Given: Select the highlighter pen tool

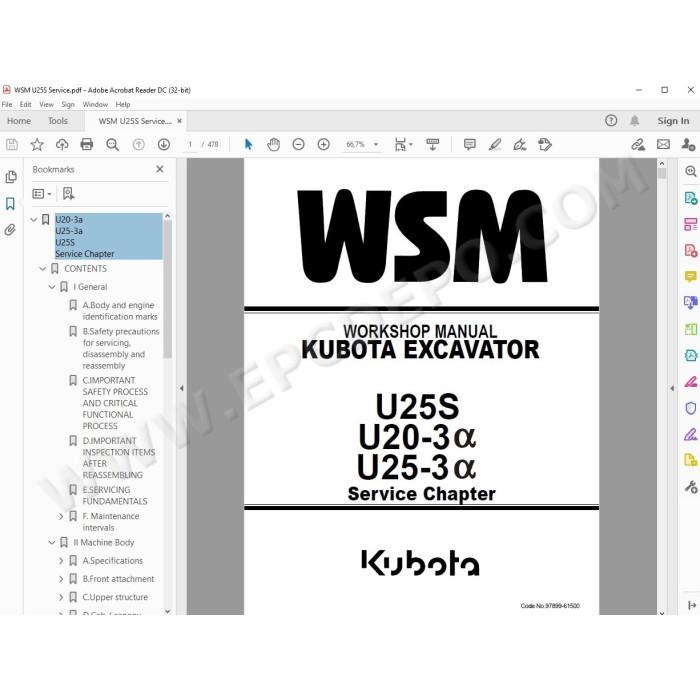Looking at the screenshot, I should coord(495,145).
